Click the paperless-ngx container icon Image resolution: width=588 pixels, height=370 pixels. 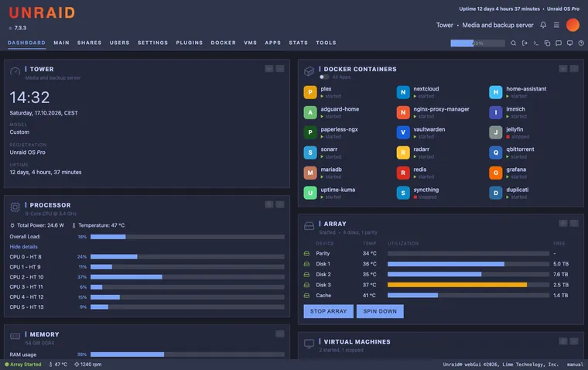[x=310, y=132]
